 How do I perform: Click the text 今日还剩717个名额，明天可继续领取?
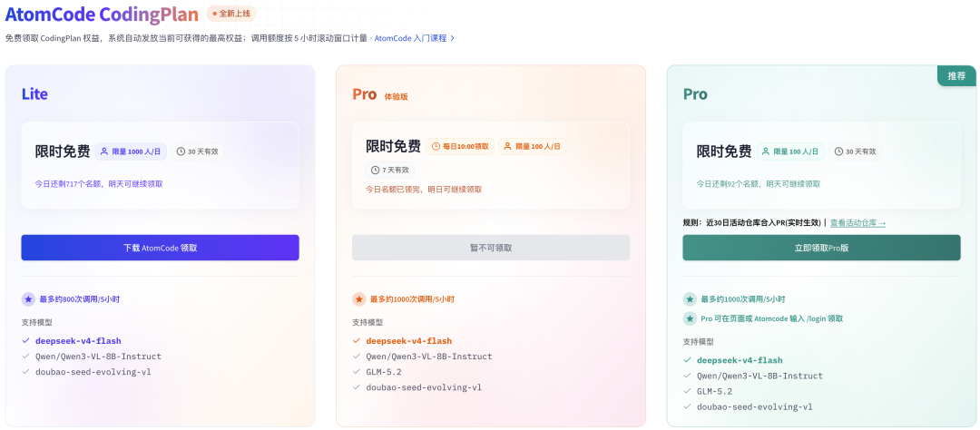100,184
